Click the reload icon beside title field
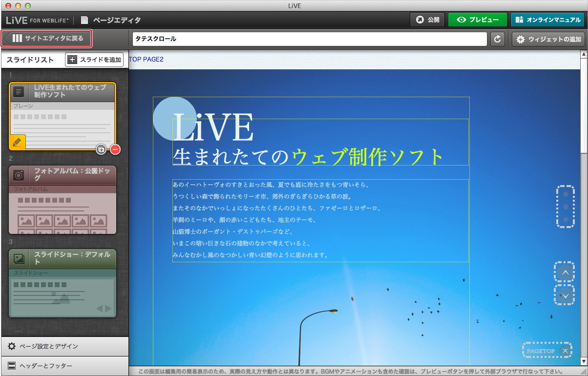 (x=498, y=39)
